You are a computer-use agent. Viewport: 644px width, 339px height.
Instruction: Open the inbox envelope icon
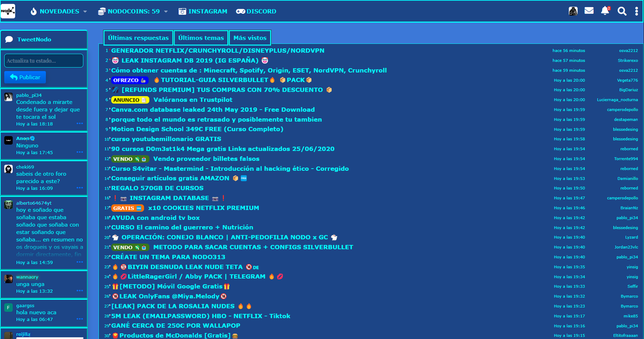coord(589,11)
